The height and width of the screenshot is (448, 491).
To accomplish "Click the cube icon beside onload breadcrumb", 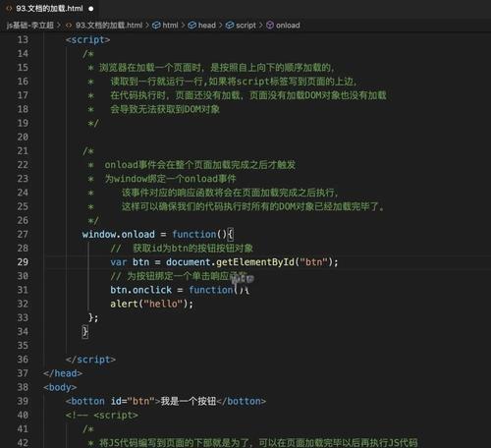I will coord(270,26).
